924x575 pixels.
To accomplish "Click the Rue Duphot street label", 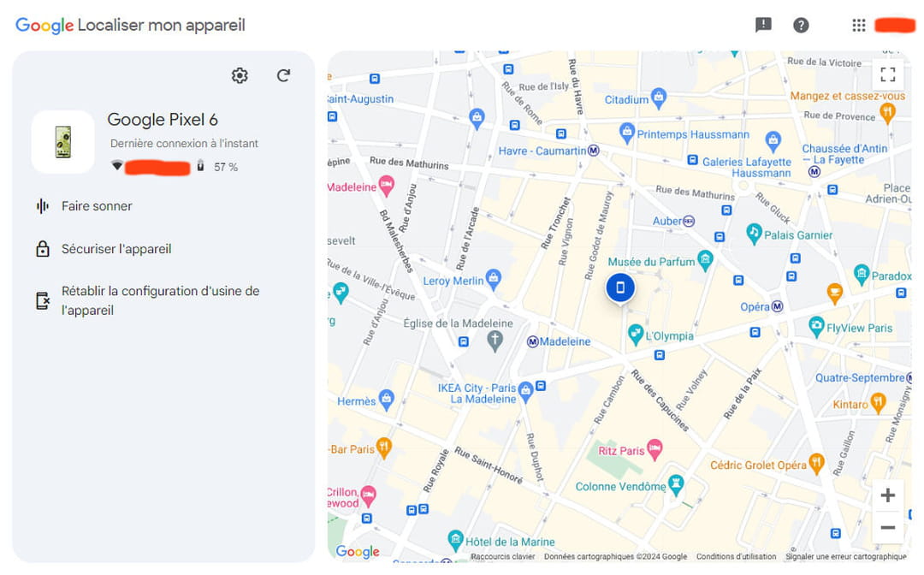I will tap(535, 457).
